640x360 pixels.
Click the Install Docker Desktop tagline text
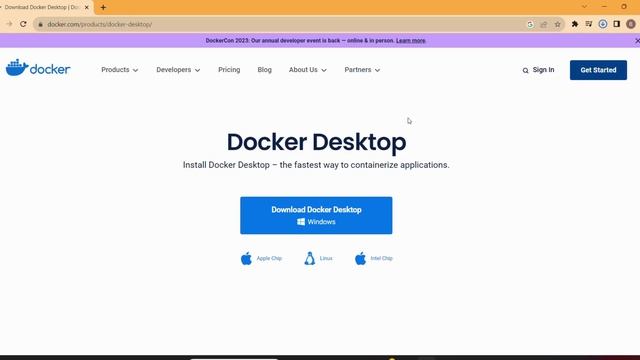pos(316,165)
